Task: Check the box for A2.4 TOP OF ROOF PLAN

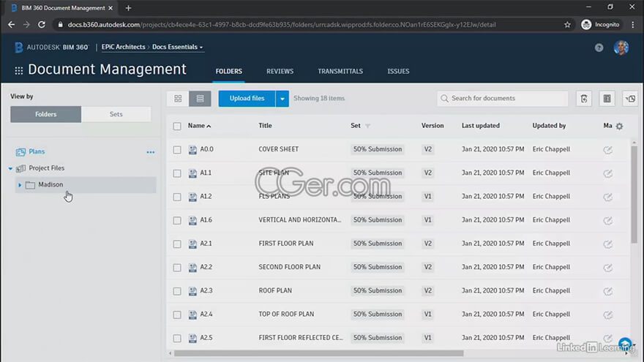Action: pos(177,314)
